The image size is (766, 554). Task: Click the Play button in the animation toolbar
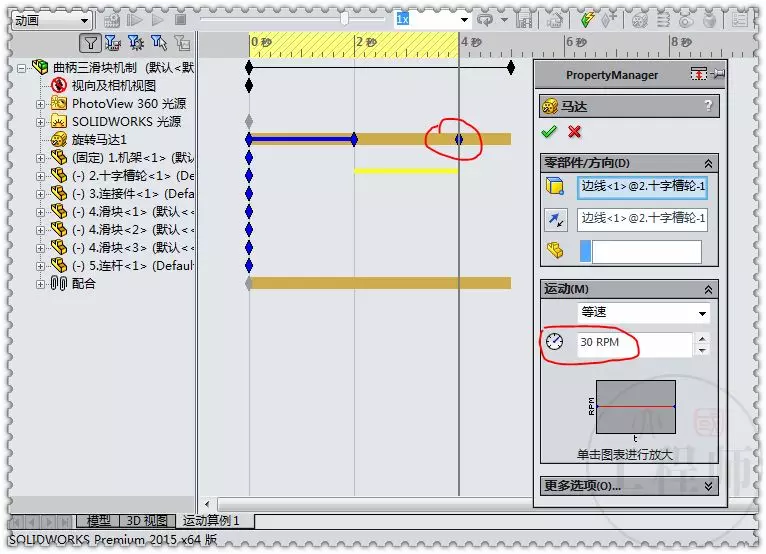tap(157, 20)
